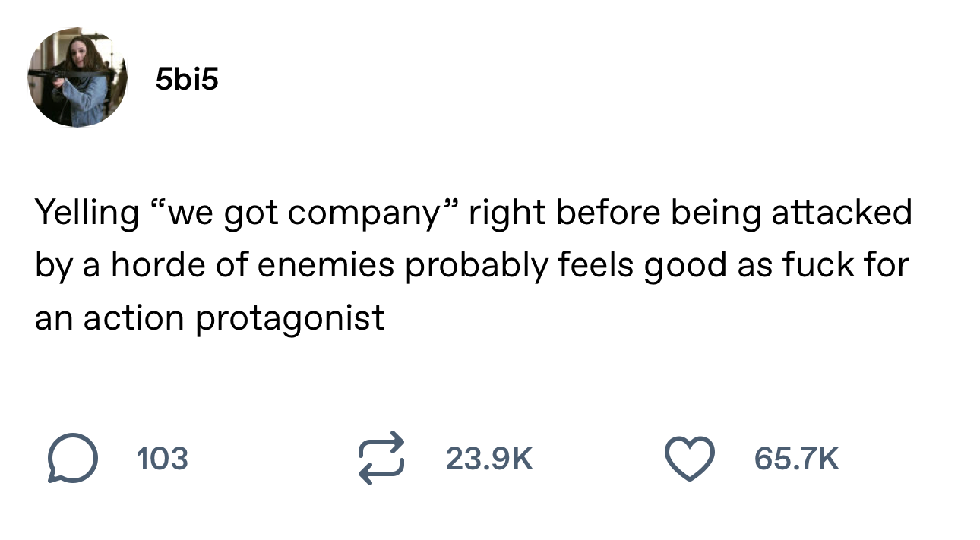Click the reblog arrows icon
This screenshot has width=980, height=540.
coord(380,458)
